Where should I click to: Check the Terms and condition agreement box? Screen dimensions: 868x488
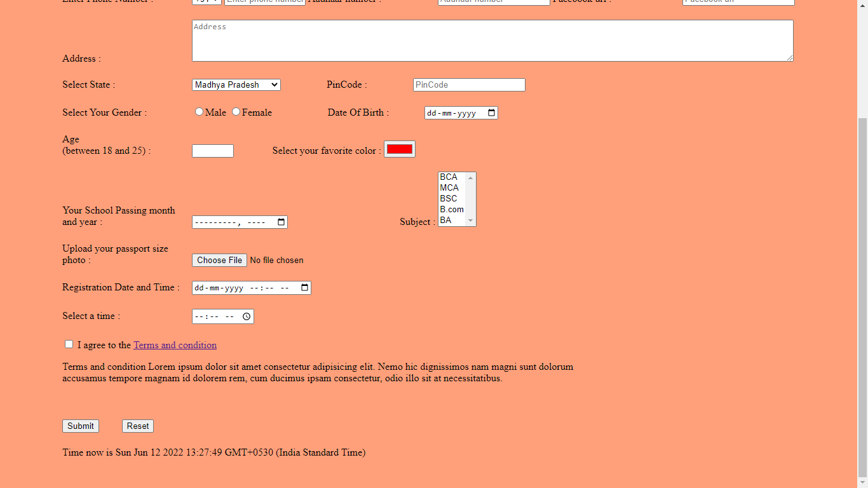(x=69, y=344)
